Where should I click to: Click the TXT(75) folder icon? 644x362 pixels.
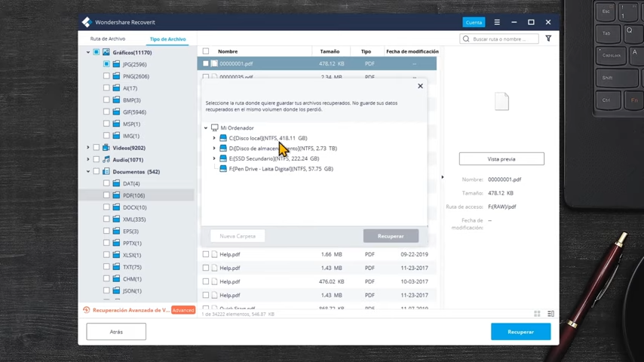click(x=117, y=267)
